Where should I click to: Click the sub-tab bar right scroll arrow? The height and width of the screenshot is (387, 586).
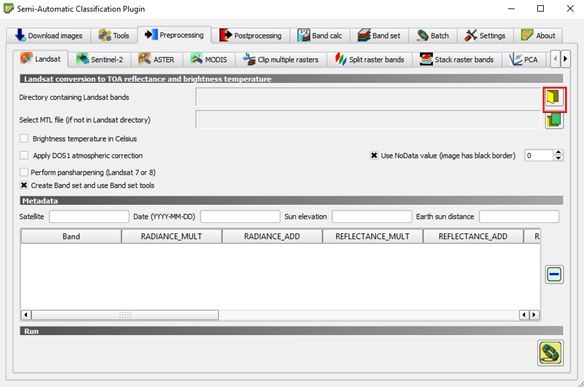(565, 59)
